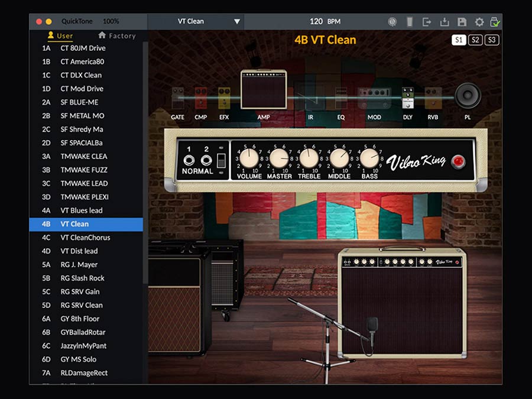Viewport: 532px width, 399px height.
Task: Choose the 2A SF BLUE-ME preset
Action: [x=79, y=102]
